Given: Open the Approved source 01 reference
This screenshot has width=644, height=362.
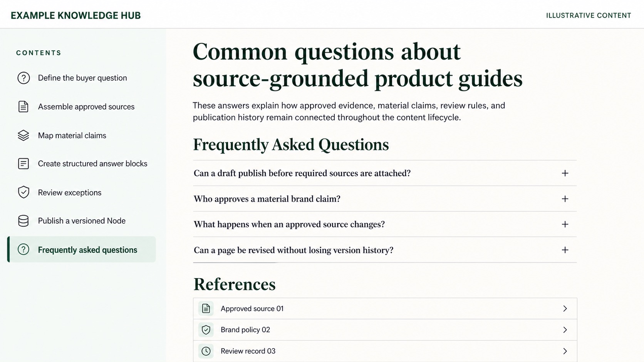Looking at the screenshot, I should click(385, 309).
